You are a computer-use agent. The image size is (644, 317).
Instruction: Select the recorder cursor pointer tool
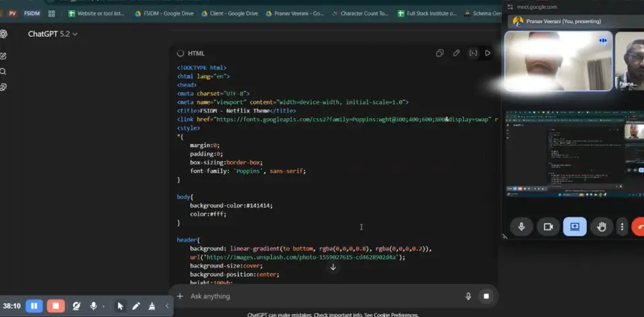pyautogui.click(x=120, y=306)
